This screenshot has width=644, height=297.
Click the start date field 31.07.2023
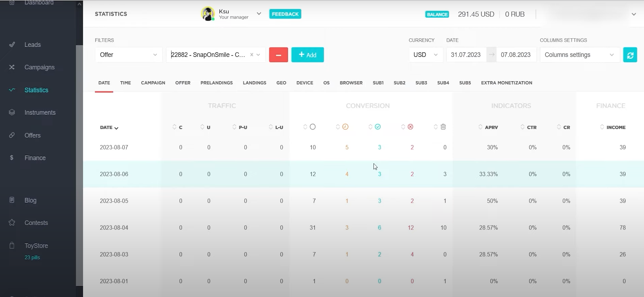pyautogui.click(x=466, y=55)
